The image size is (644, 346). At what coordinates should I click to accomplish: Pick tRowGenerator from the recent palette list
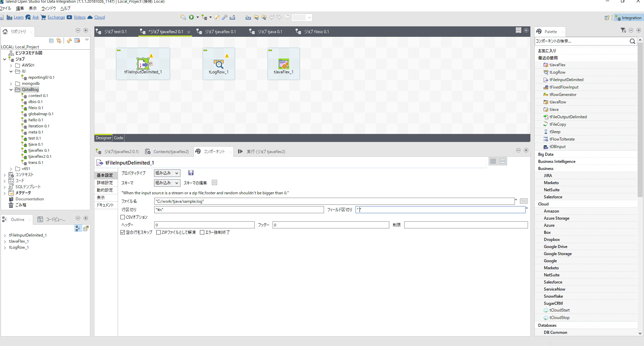[563, 95]
